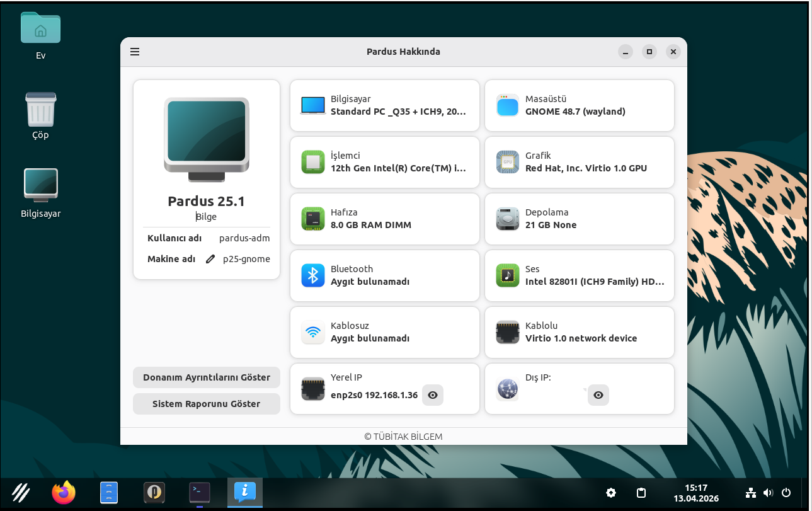Click the enp2s0 192.168.1.36 address text
Image resolution: width=812 pixels, height=511 pixels.
click(x=374, y=395)
